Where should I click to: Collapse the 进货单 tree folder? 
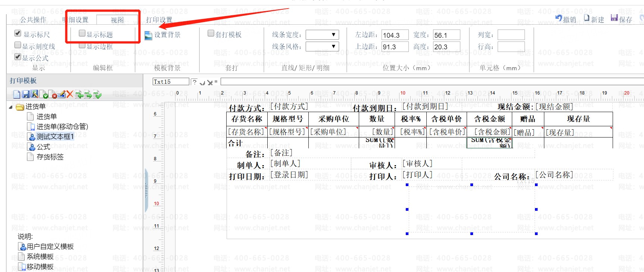tap(11, 107)
